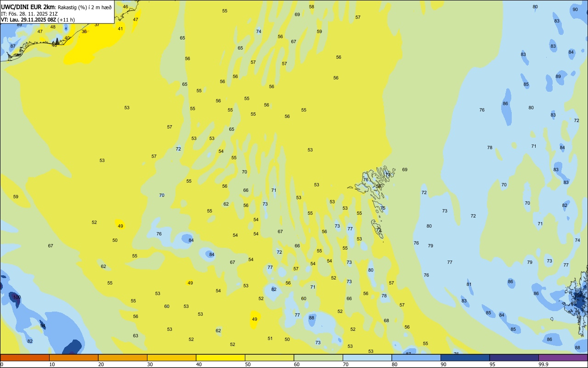Click the 10–20 orange legend swatch
The width and height of the screenshot is (588, 368).
pos(73,357)
